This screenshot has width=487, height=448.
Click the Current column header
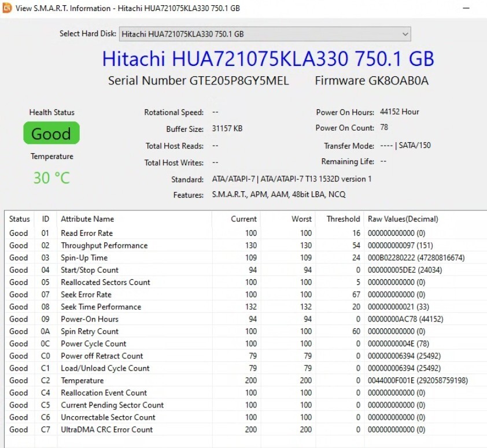coord(237,219)
